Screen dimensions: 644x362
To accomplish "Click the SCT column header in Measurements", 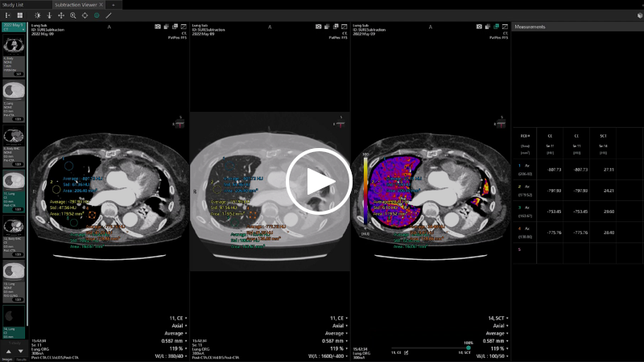I will pyautogui.click(x=603, y=136).
